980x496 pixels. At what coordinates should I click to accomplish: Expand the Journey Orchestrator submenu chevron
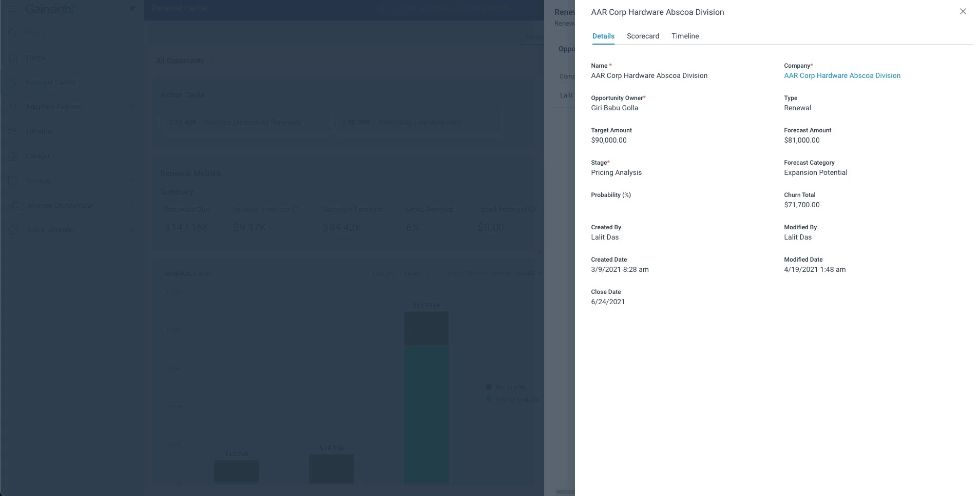coord(132,205)
